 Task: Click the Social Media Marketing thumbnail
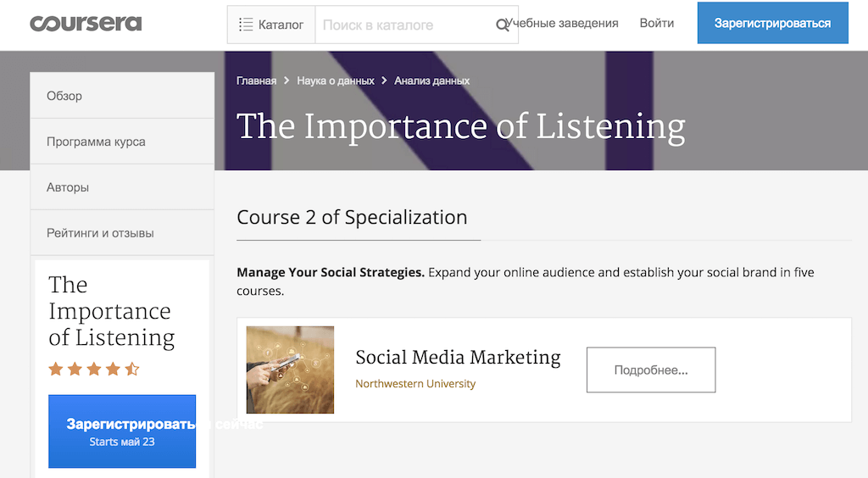click(290, 370)
